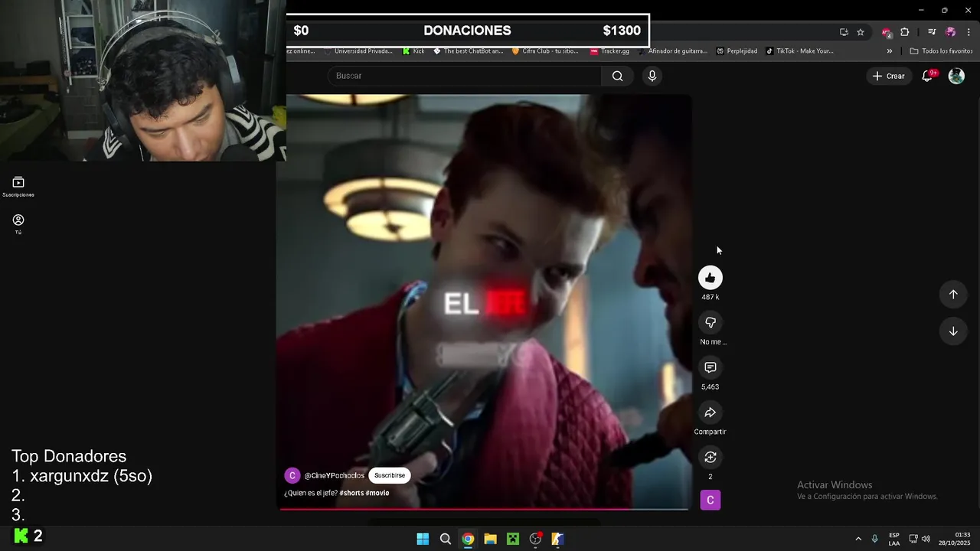Open the Chrome extensions puzzle icon

point(905,32)
